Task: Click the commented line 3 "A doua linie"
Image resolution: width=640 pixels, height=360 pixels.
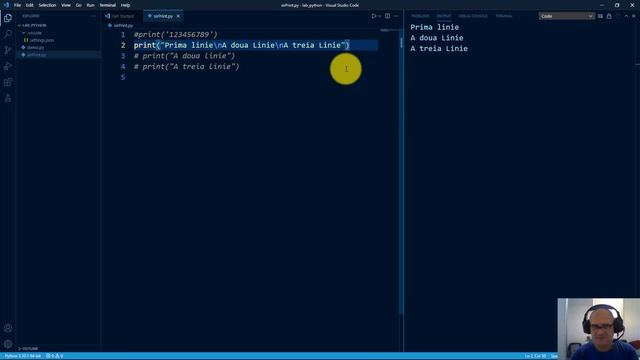Action: click(x=184, y=56)
